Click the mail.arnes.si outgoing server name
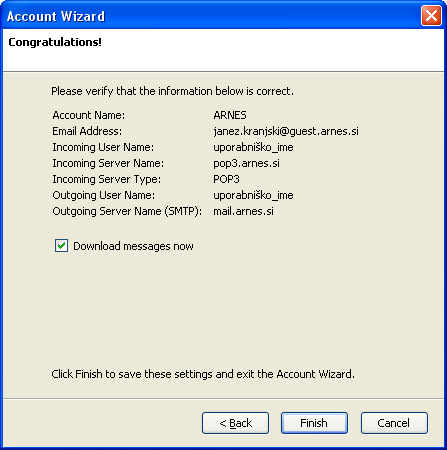Screen dimensions: 447x450 point(243,211)
